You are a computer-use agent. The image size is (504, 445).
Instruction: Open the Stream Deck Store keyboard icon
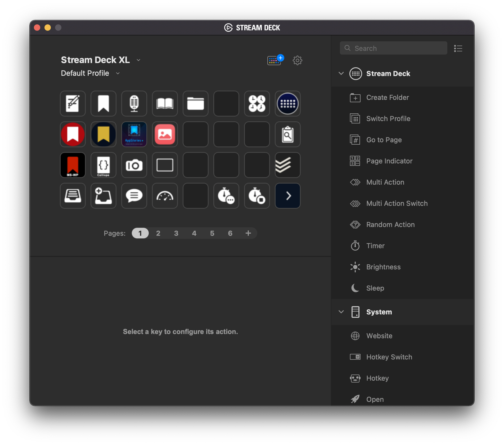(275, 60)
